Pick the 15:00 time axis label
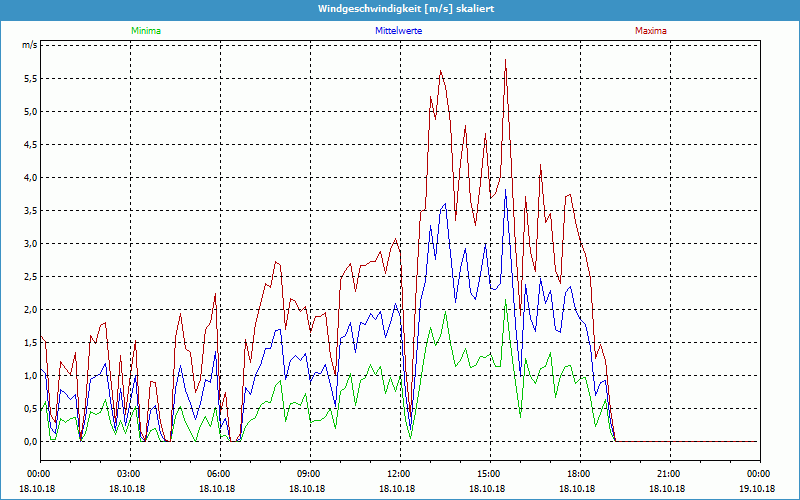800x500 pixels. (489, 474)
